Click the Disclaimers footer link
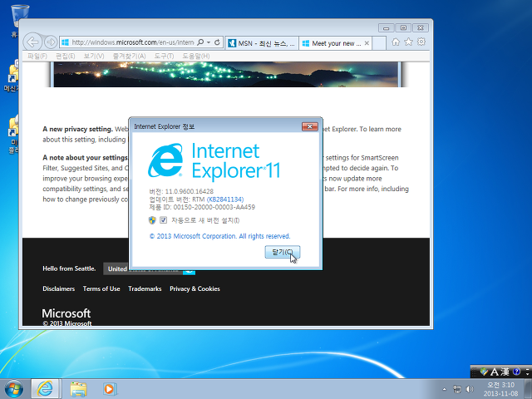 tap(59, 288)
